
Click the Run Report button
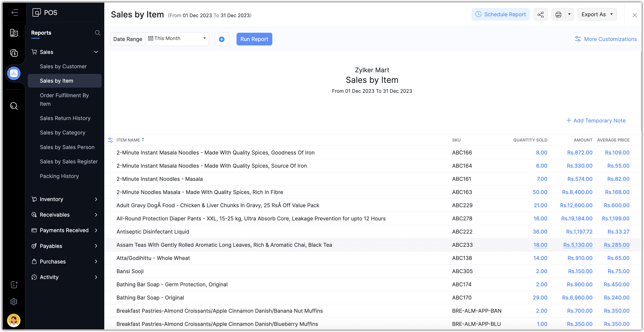pos(254,39)
